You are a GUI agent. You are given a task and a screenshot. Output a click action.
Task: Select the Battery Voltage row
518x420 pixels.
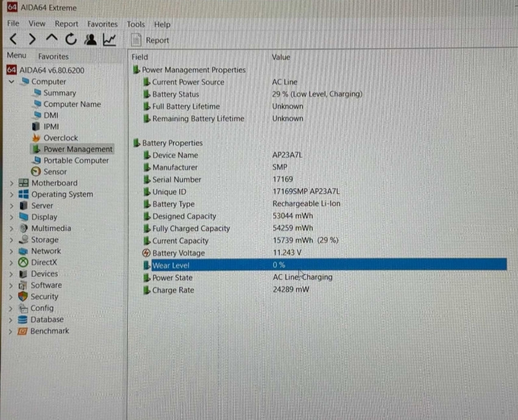point(178,253)
